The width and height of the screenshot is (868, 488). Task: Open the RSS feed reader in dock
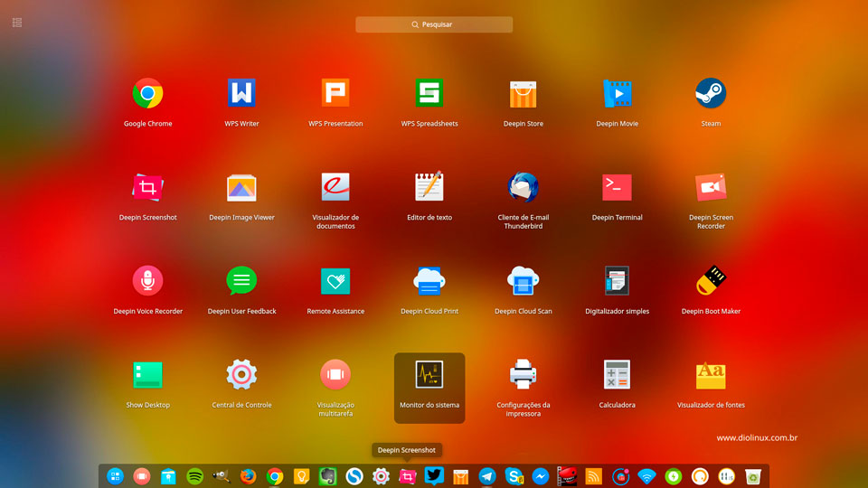pyautogui.click(x=593, y=476)
